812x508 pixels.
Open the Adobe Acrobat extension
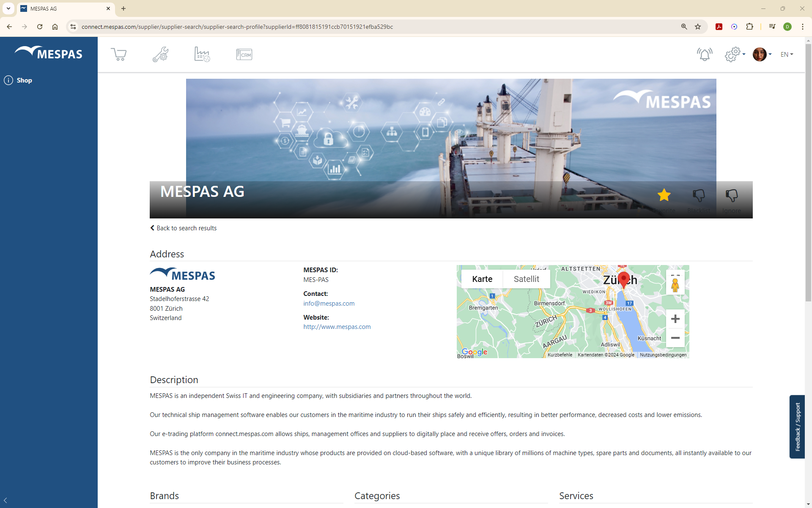click(x=719, y=27)
